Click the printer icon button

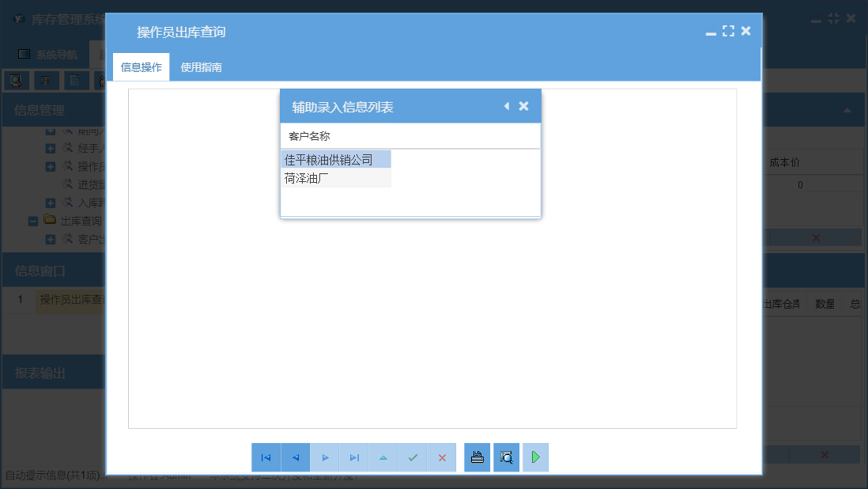477,457
